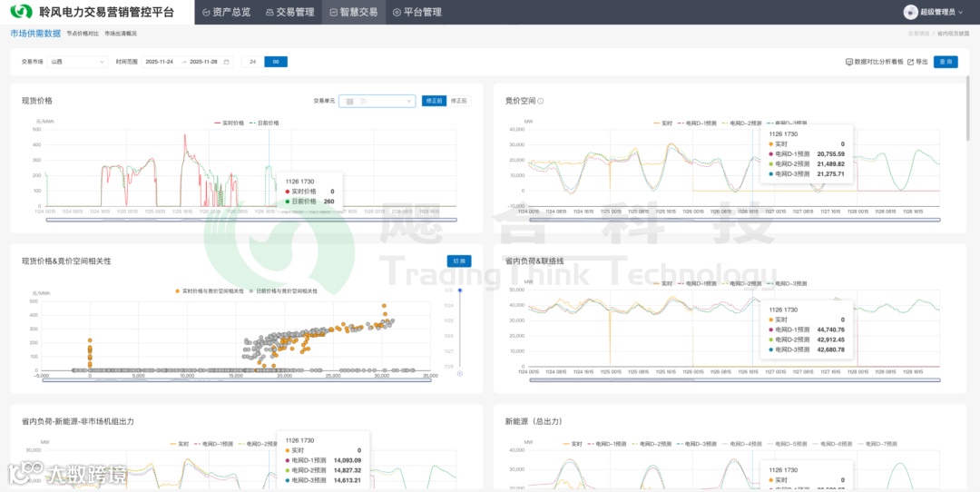The height and width of the screenshot is (492, 980).
Task: Click the start date field 2025-11-24
Action: pos(160,62)
